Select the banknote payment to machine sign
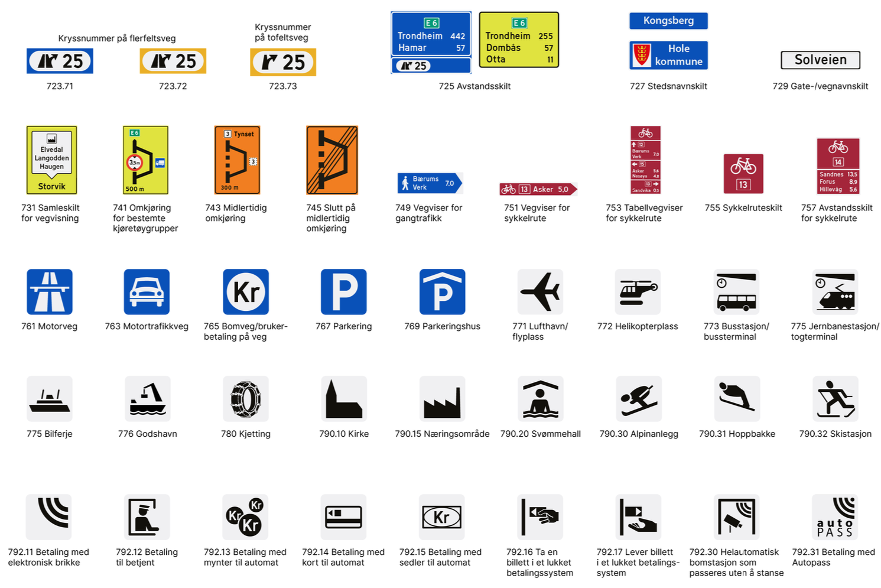 (x=442, y=517)
